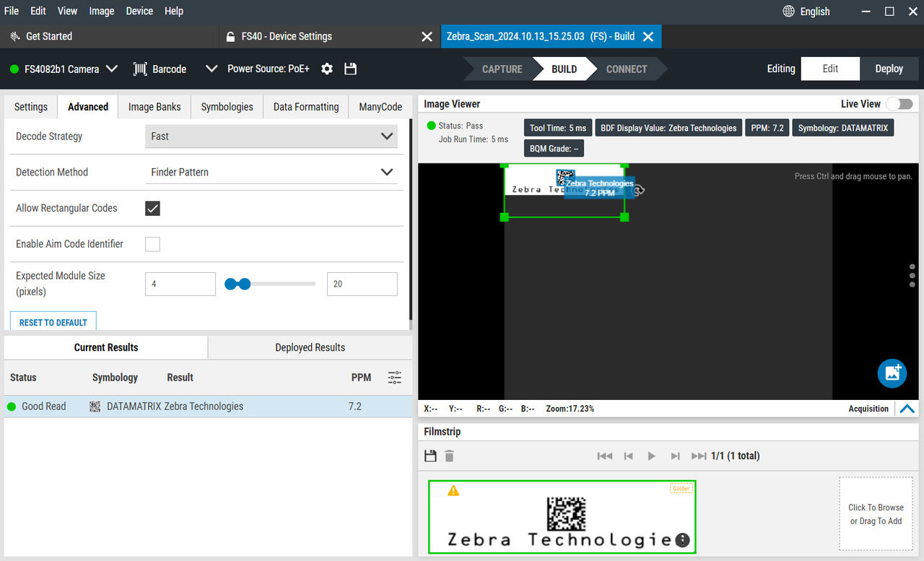
Task: Click RESET TO DEFAULT button
Action: click(x=53, y=322)
